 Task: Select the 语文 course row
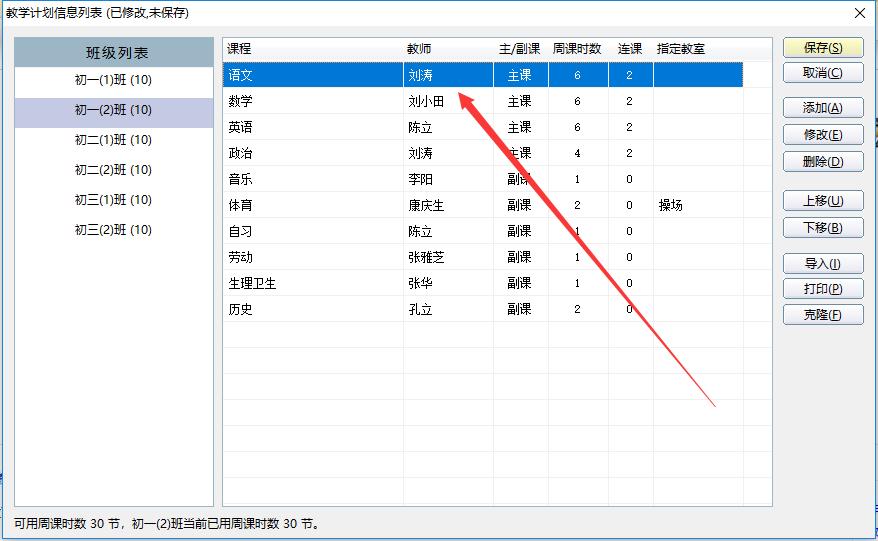click(x=483, y=75)
